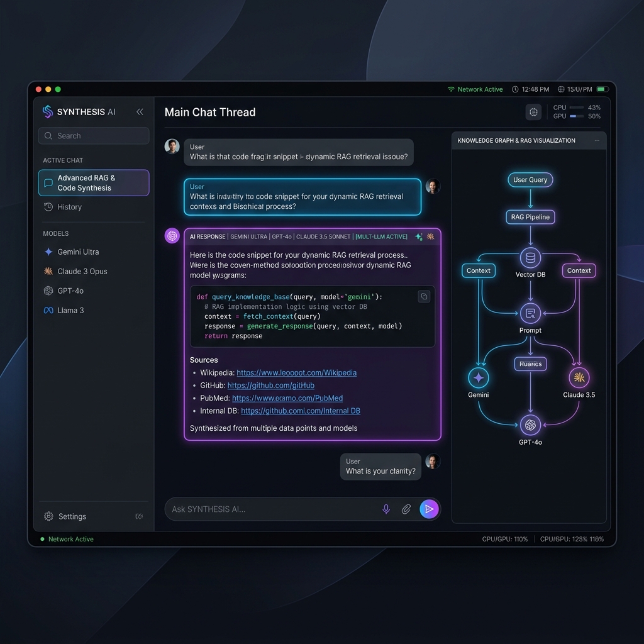Click GPT-4o knot icon in sidebar
Screen dimensions: 644x644
(x=48, y=291)
